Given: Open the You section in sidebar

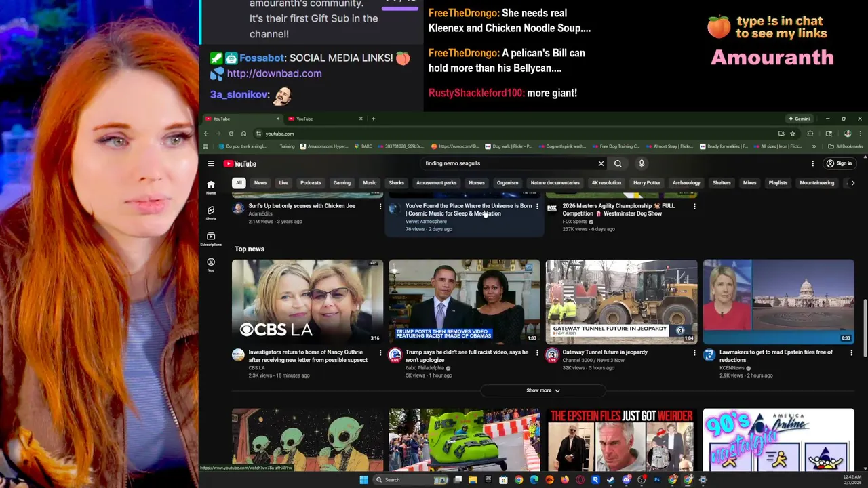Looking at the screenshot, I should [x=211, y=264].
